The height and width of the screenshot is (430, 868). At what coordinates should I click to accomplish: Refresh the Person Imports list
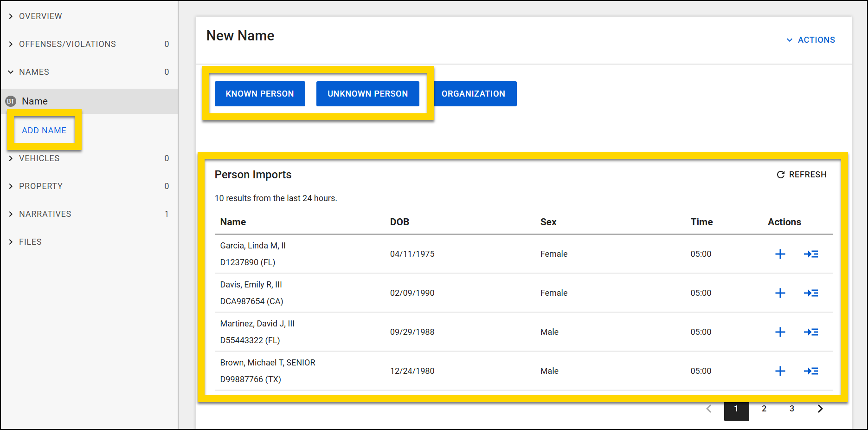(801, 174)
